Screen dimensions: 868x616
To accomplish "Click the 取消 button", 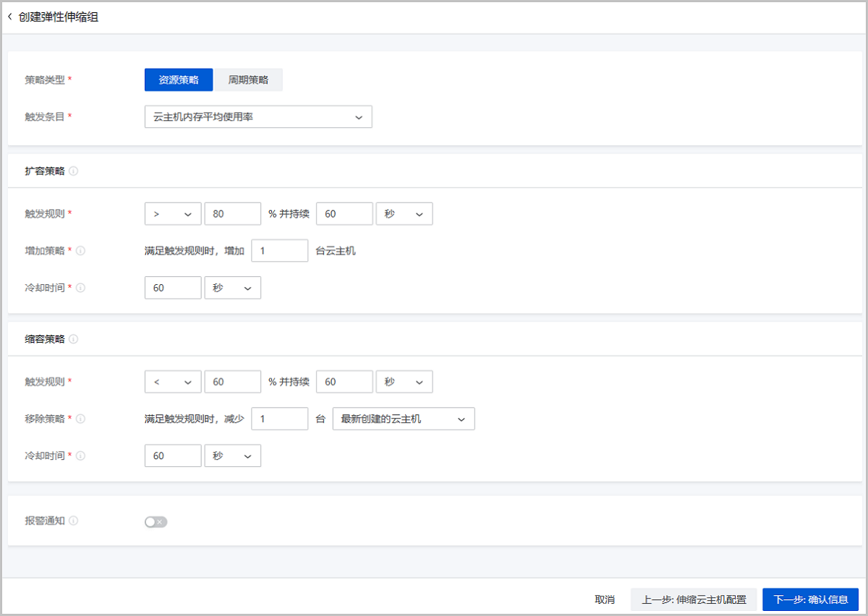I will [x=605, y=599].
